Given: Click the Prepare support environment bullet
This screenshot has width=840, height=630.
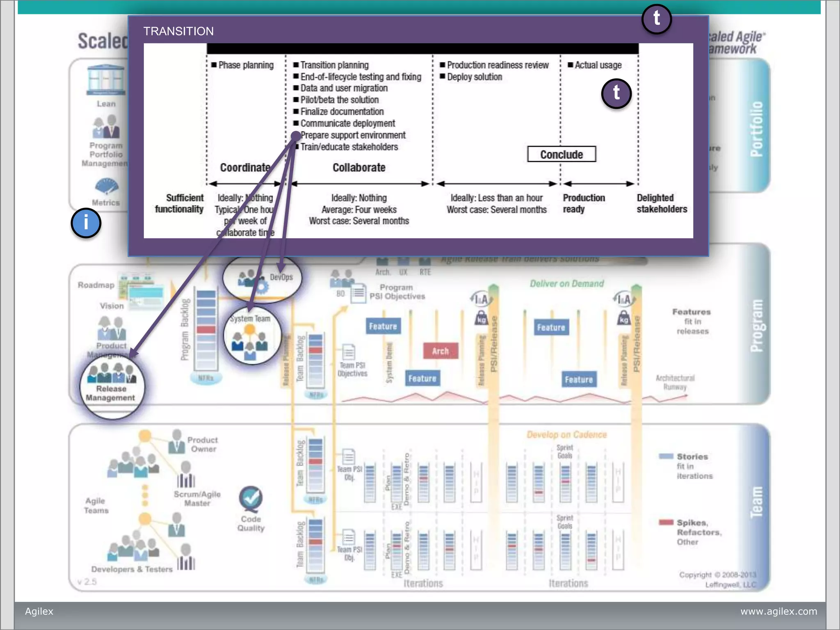Looking at the screenshot, I should [352, 135].
